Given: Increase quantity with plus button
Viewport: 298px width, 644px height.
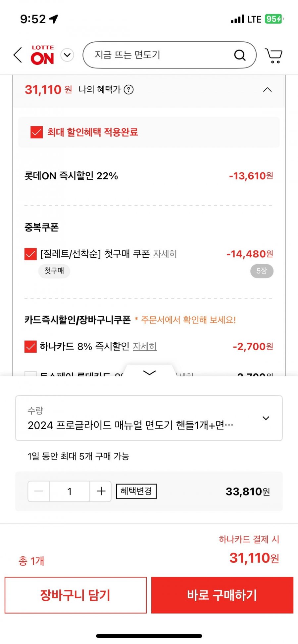Looking at the screenshot, I should pos(101,491).
